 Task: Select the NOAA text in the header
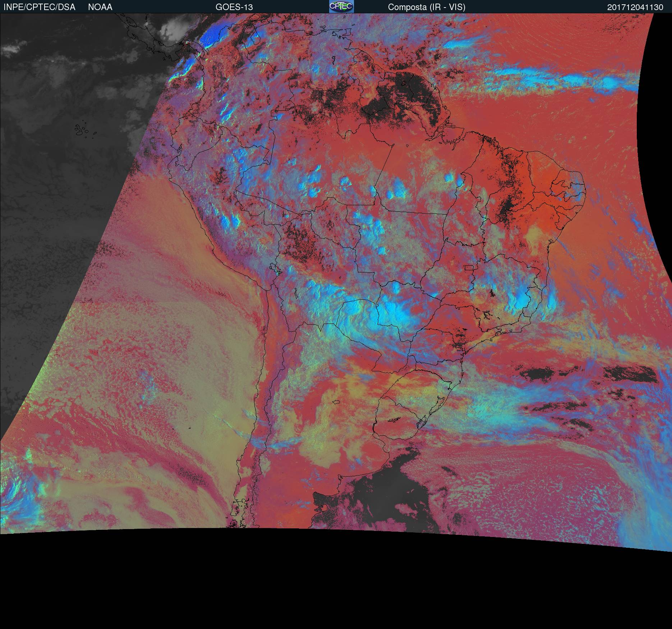click(100, 7)
